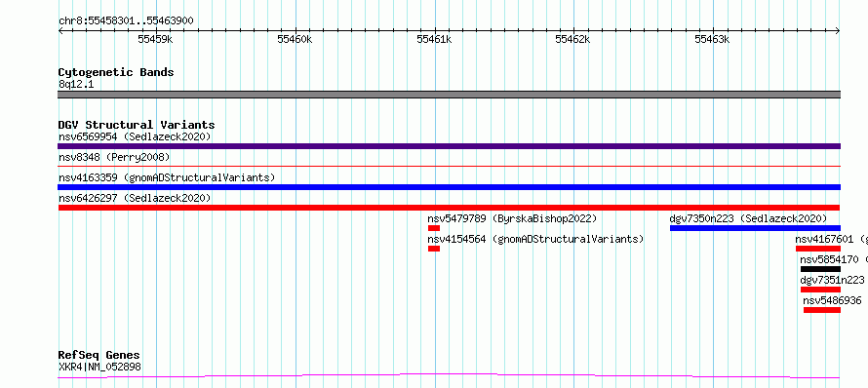Viewport: 868px width, 388px height.
Task: Select the blue nsv4163359 variant bar
Action: 449,187
